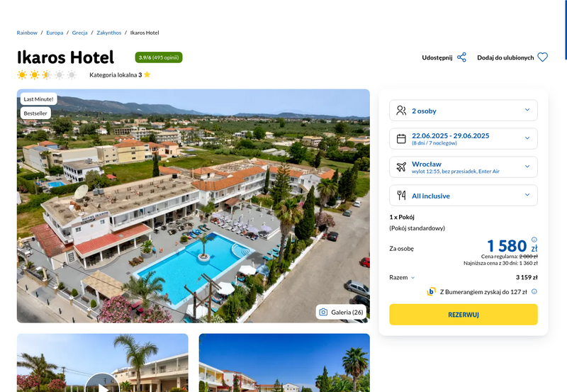Click the heart icon to add favorite
This screenshot has height=392, width=567.
(x=542, y=57)
